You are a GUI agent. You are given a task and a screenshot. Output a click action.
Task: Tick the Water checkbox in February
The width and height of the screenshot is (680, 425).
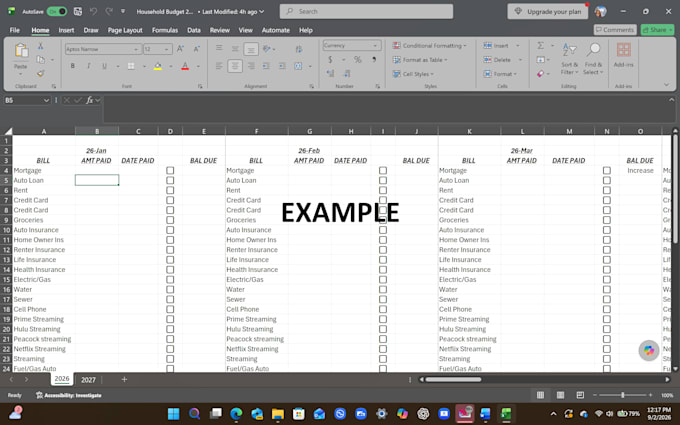tap(382, 289)
